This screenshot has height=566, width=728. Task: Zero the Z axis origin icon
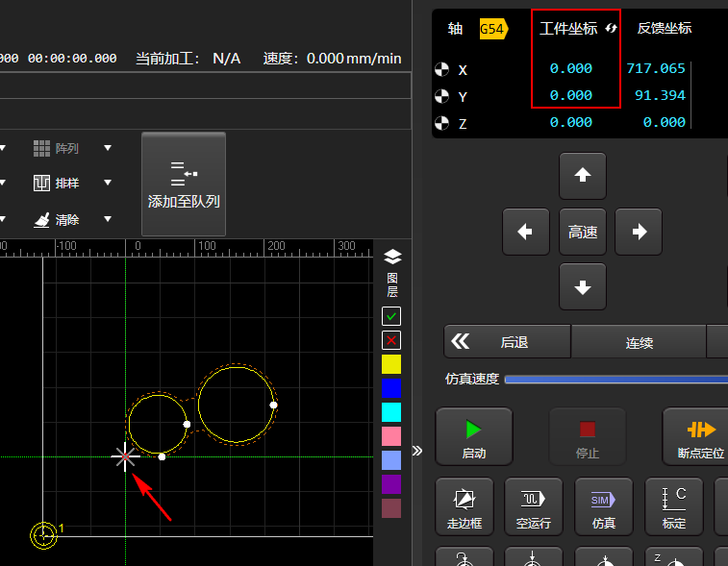(x=441, y=123)
